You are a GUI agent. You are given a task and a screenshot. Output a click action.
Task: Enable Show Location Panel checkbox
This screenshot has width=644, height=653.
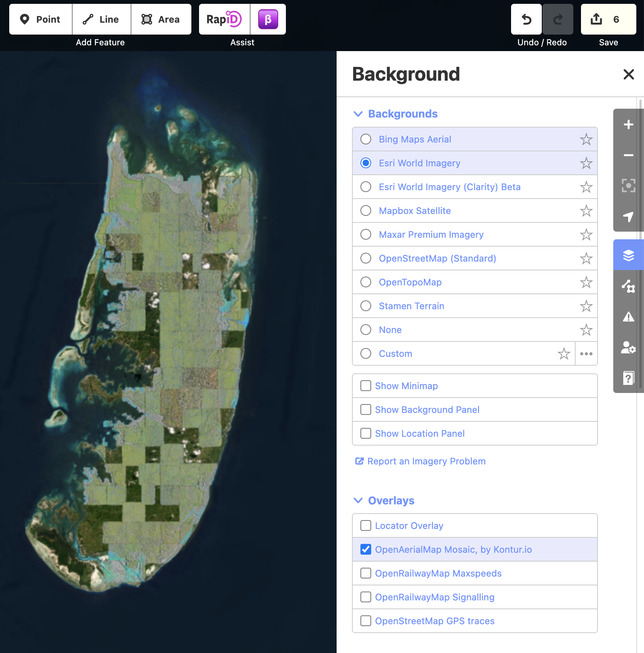366,433
